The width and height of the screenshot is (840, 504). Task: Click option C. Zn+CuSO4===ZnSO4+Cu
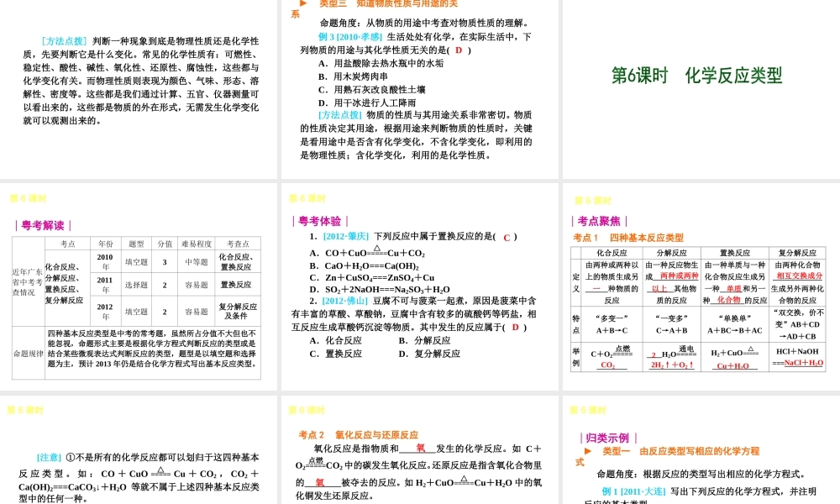point(372,277)
